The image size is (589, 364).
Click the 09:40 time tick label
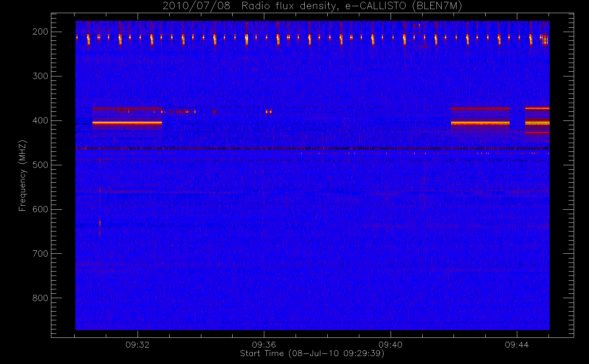click(391, 345)
